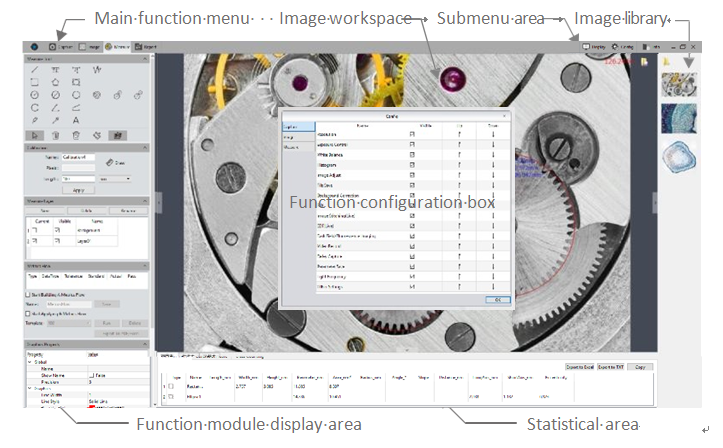
Task: Select the polygon measurement tool
Action: [x=55, y=83]
